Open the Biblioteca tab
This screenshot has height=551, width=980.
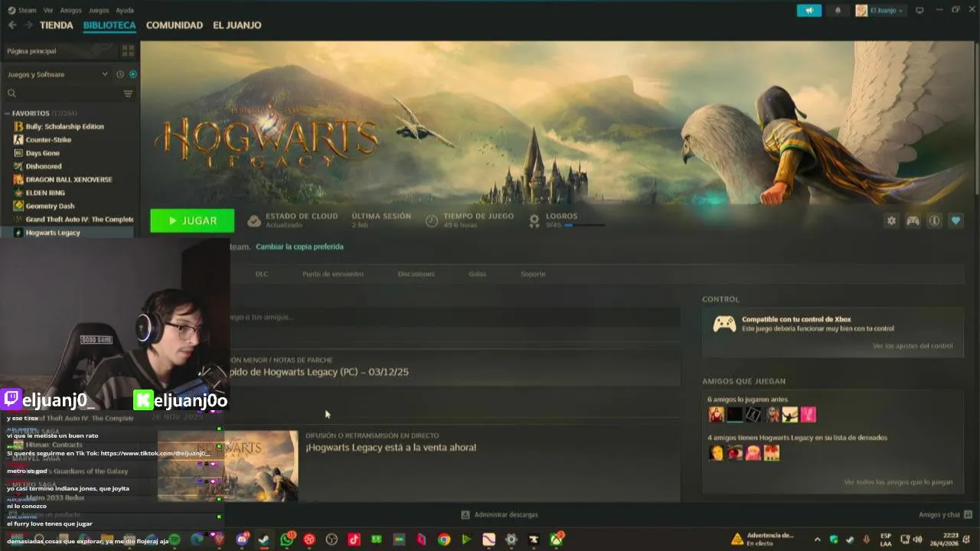pyautogui.click(x=109, y=25)
